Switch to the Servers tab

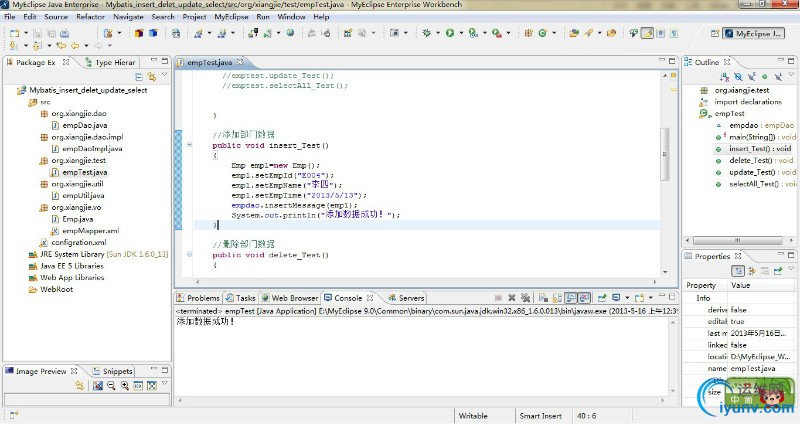click(x=406, y=298)
